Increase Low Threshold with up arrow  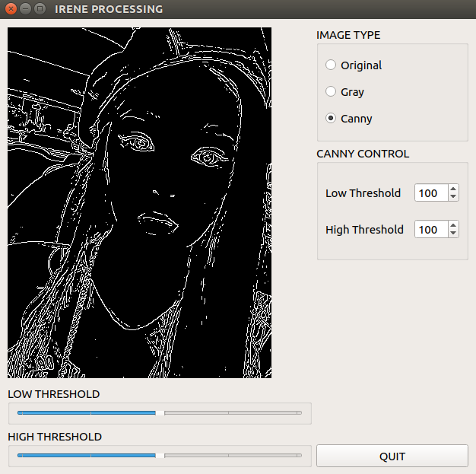click(x=453, y=189)
